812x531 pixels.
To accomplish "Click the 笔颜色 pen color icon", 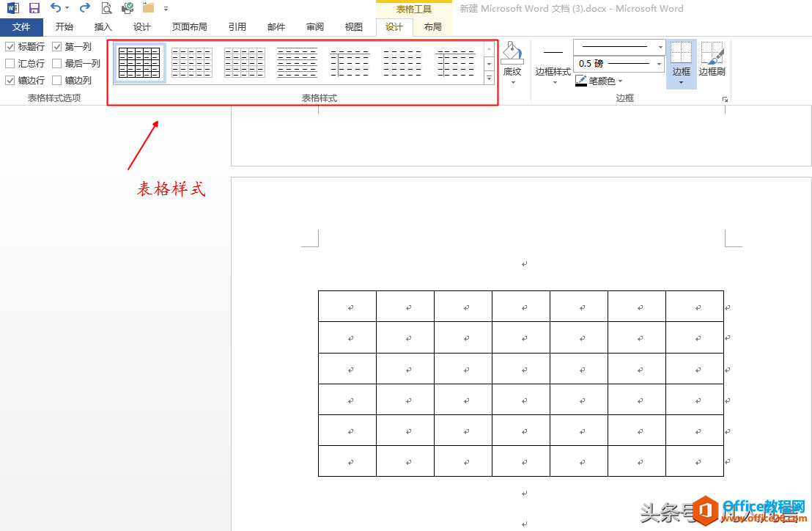I will tap(581, 81).
